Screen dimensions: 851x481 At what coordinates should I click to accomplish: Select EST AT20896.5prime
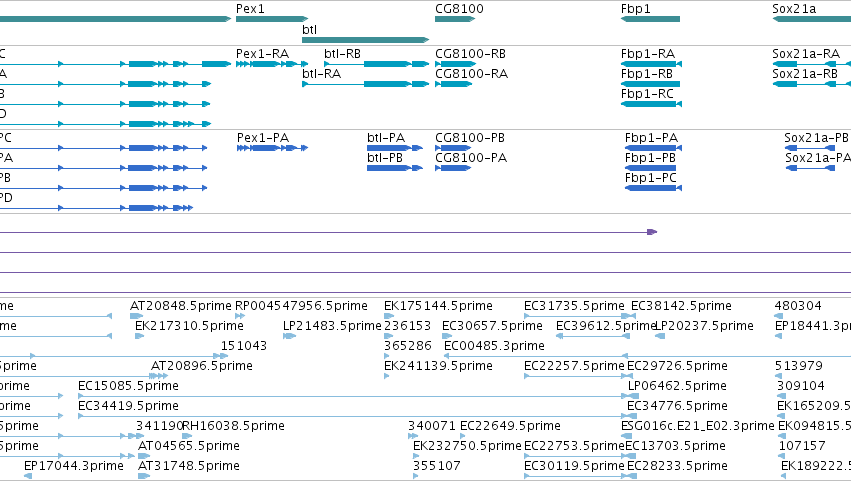click(201, 366)
